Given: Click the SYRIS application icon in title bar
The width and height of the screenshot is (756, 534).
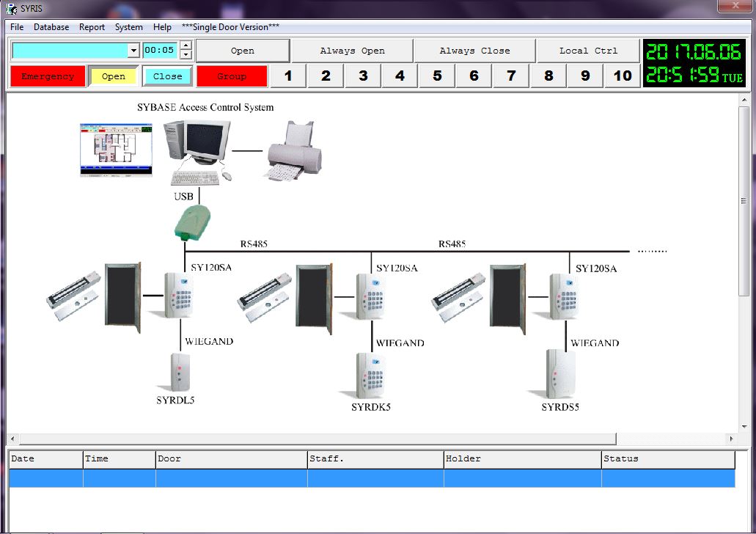Looking at the screenshot, I should tap(12, 8).
